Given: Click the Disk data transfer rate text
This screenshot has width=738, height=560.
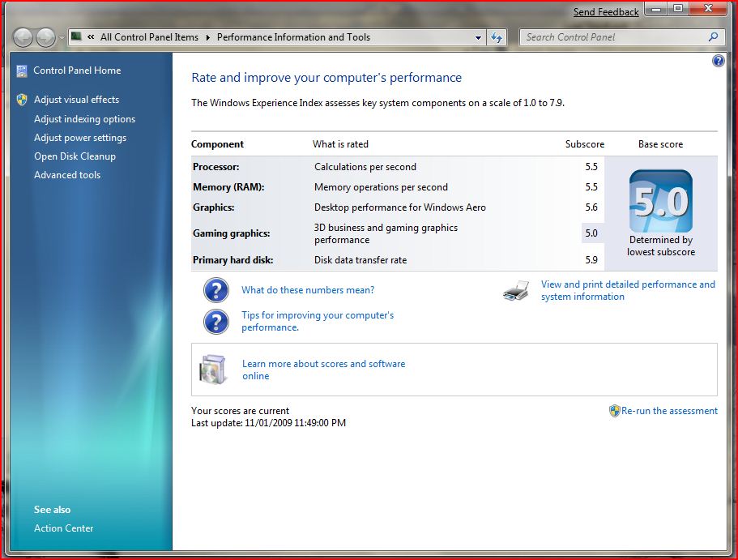Looking at the screenshot, I should pos(360,260).
